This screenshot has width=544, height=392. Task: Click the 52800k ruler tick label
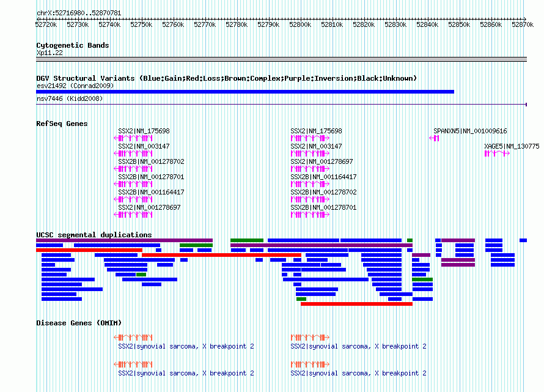300,24
